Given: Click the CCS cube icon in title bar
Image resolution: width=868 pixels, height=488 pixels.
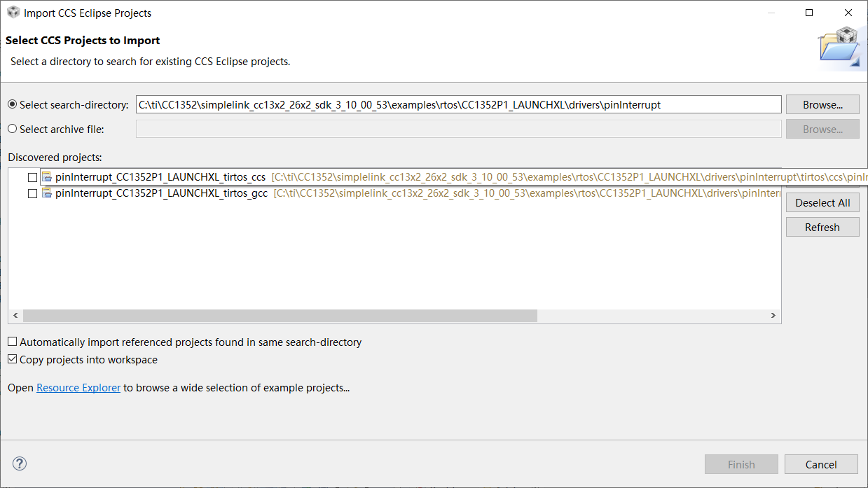Looking at the screenshot, I should click(x=13, y=13).
